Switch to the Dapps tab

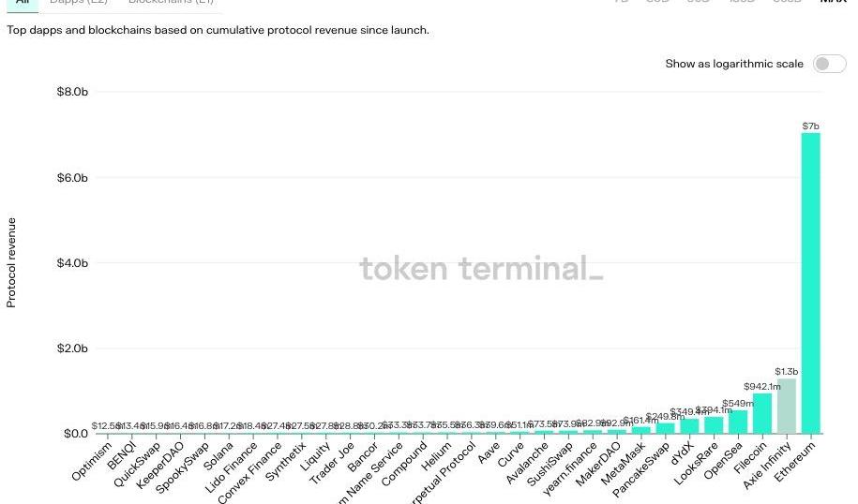click(x=79, y=2)
